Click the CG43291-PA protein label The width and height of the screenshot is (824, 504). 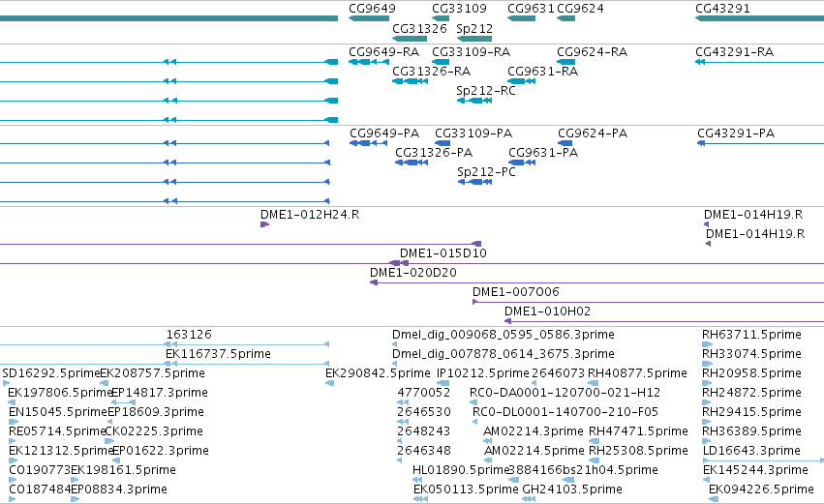pos(736,133)
